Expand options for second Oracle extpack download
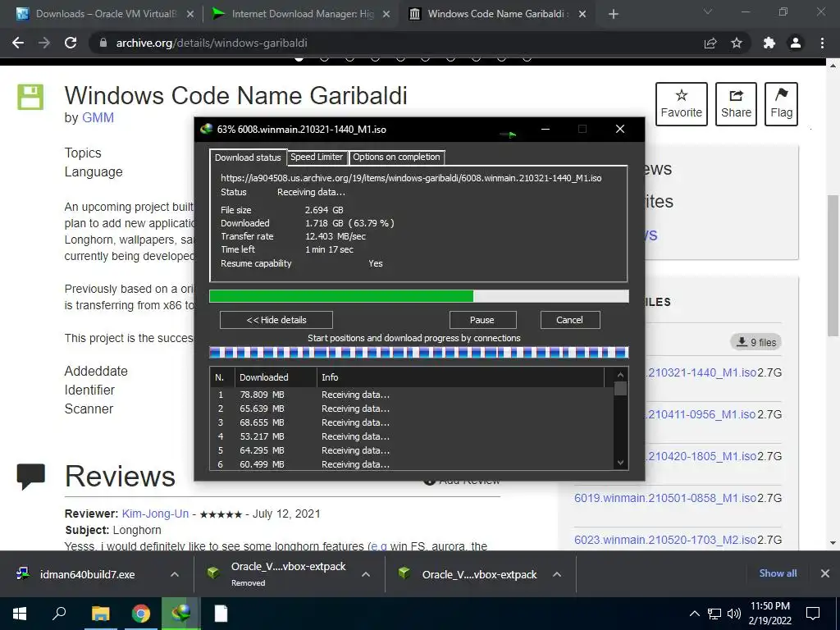 click(557, 574)
